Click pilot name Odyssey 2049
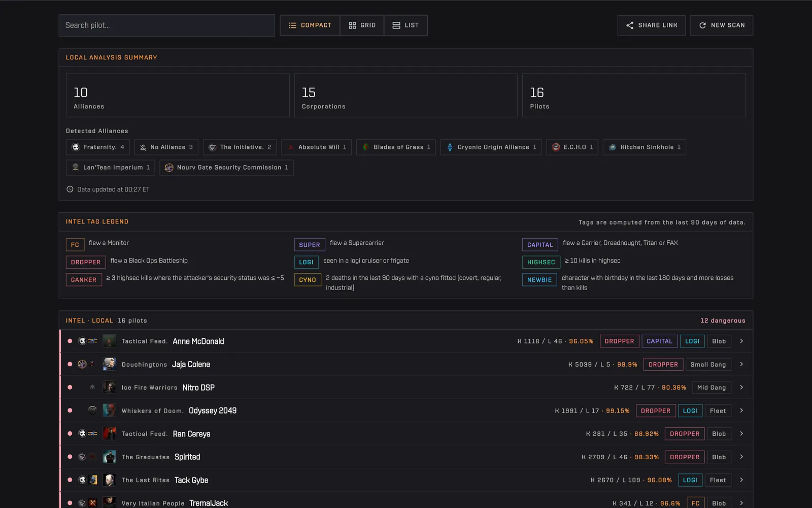The image size is (812, 508). point(213,410)
